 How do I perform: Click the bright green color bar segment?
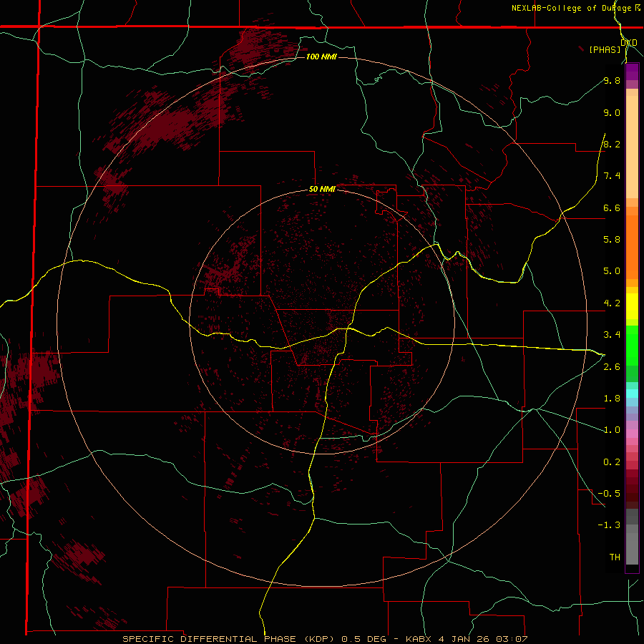point(632,345)
